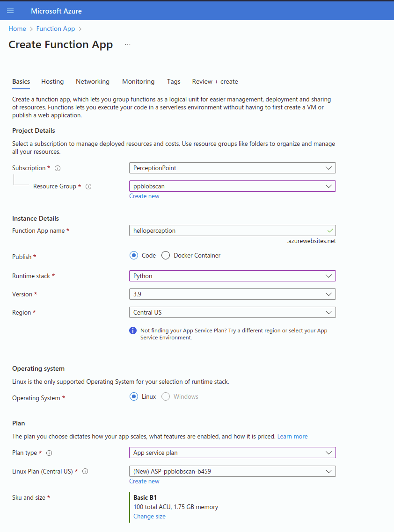Open the Version dropdown
The height and width of the screenshot is (532, 394).
pos(232,294)
